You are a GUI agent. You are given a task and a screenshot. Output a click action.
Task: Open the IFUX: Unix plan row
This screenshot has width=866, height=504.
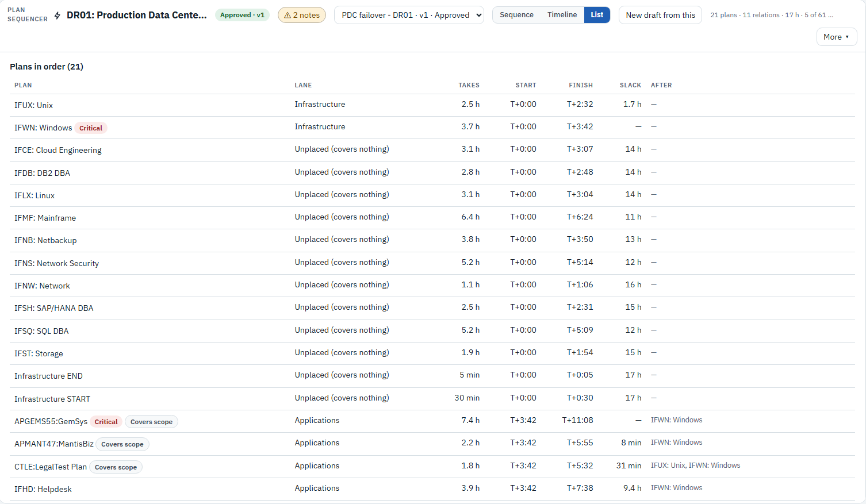point(432,105)
